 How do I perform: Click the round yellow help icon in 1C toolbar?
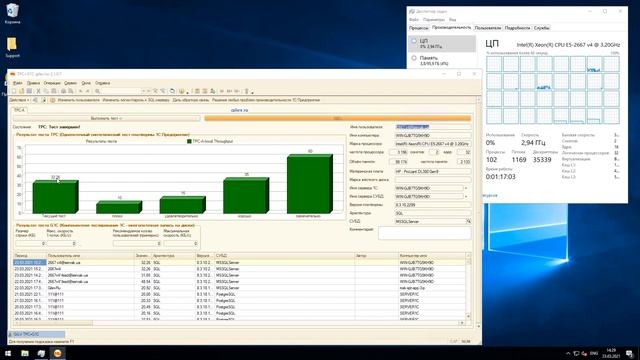point(181,91)
